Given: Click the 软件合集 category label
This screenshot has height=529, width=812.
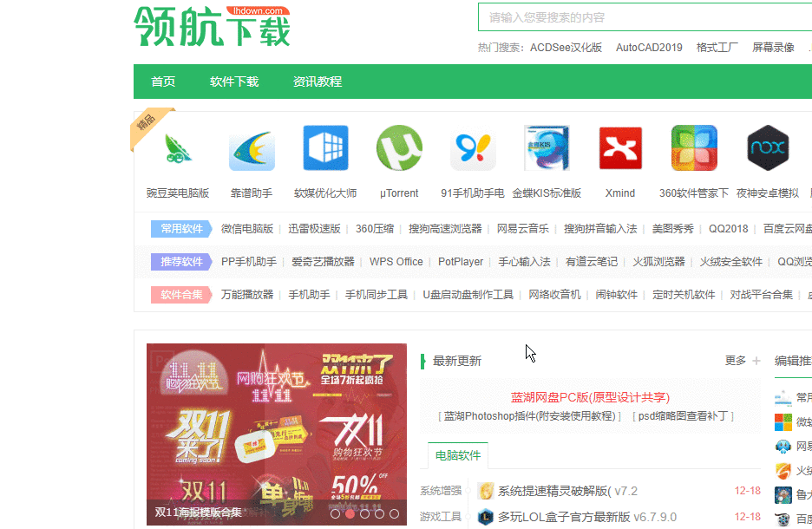Looking at the screenshot, I should pyautogui.click(x=181, y=295).
